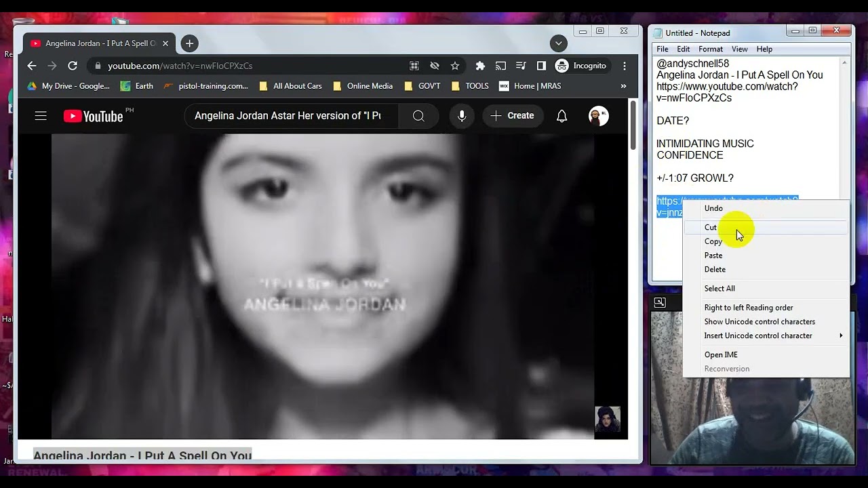The width and height of the screenshot is (868, 488).
Task: Show more bookmarks chevron
Action: [623, 86]
